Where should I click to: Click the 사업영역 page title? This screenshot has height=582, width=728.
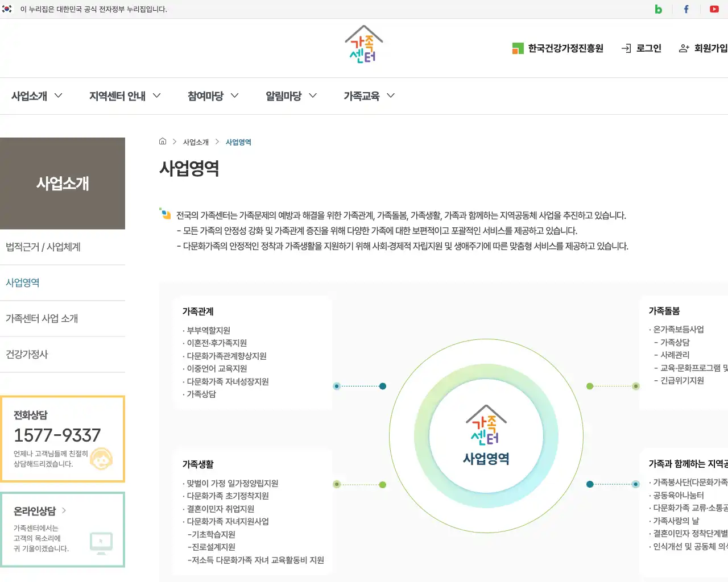coord(189,168)
